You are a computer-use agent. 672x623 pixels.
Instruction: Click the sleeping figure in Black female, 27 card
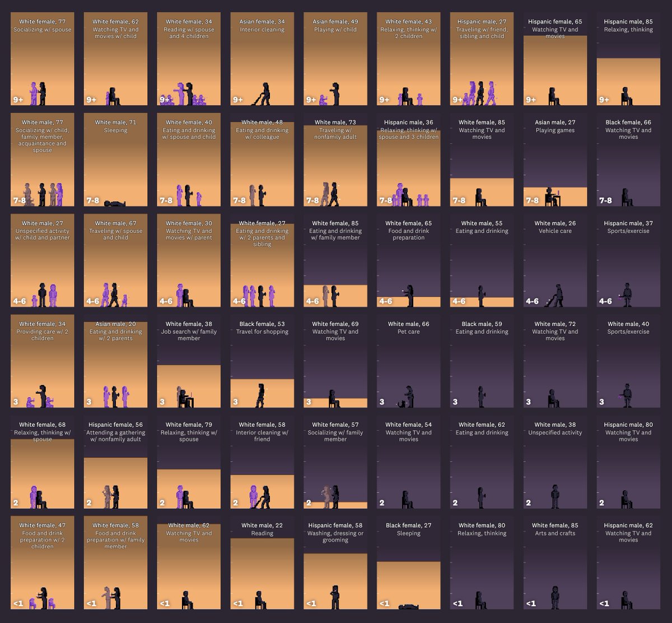pos(409,607)
